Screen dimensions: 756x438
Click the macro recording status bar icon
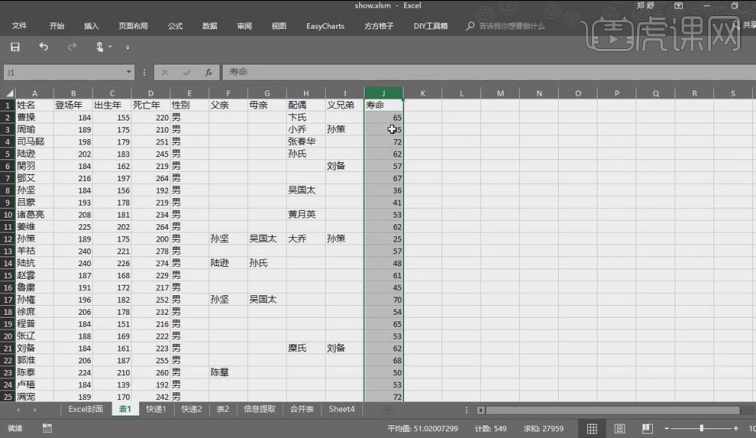point(47,428)
